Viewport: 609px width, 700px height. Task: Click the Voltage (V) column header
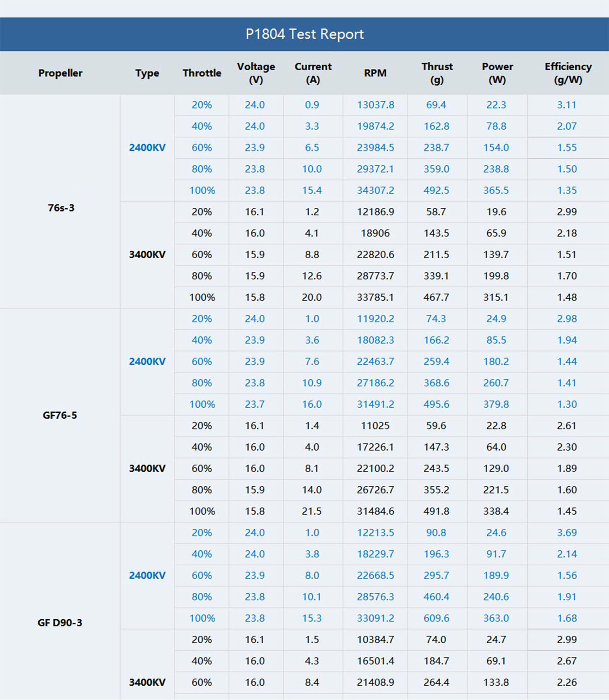pos(256,73)
